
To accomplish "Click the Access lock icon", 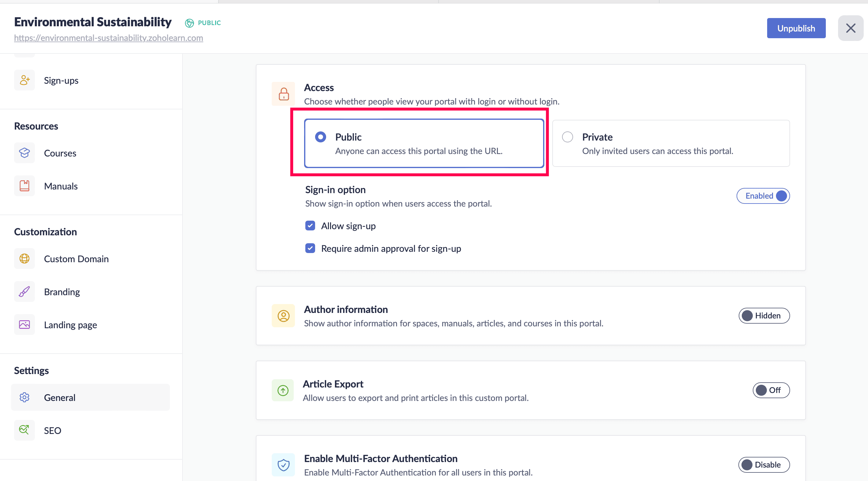I will [x=284, y=94].
